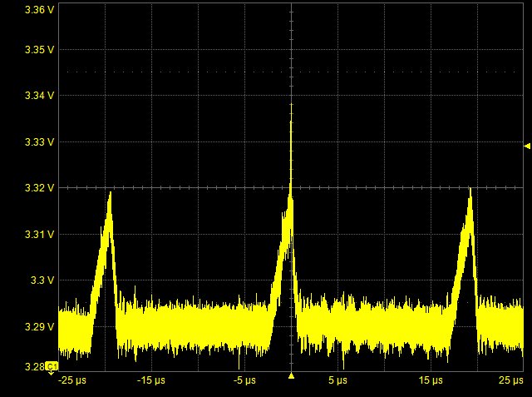Click the trigger position triangle on time axis

tap(291, 377)
